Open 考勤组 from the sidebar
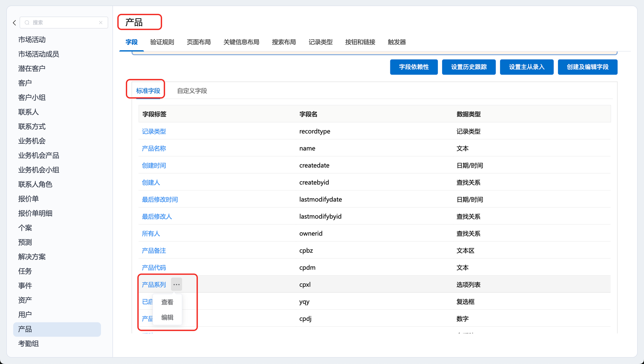 (28, 343)
